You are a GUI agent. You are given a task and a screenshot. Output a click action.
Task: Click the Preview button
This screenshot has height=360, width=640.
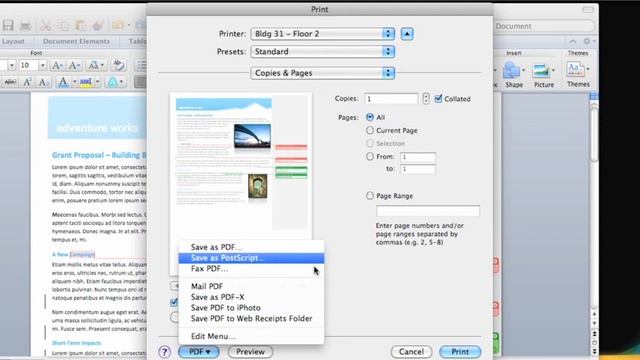[x=250, y=352]
